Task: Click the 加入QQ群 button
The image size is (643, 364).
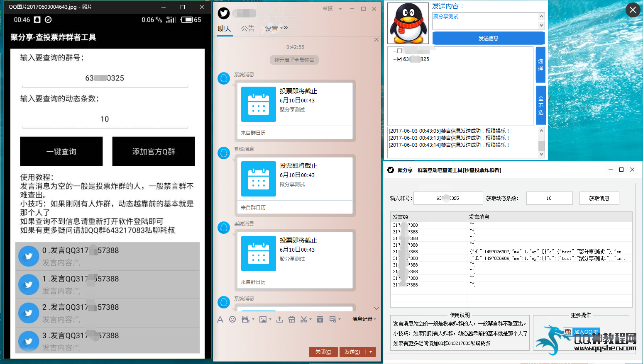Action: pyautogui.click(x=582, y=332)
